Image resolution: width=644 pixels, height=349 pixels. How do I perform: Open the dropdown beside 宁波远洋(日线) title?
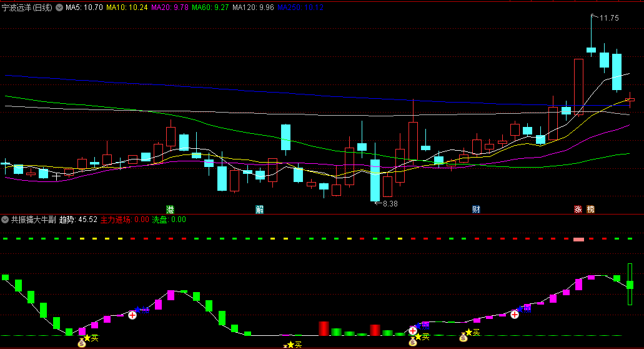[x=59, y=8]
